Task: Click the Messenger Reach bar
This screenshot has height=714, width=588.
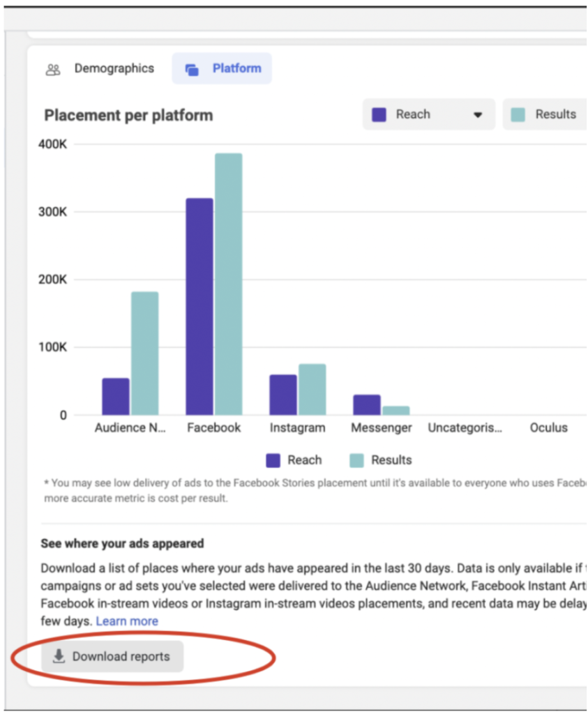Action: pyautogui.click(x=367, y=405)
